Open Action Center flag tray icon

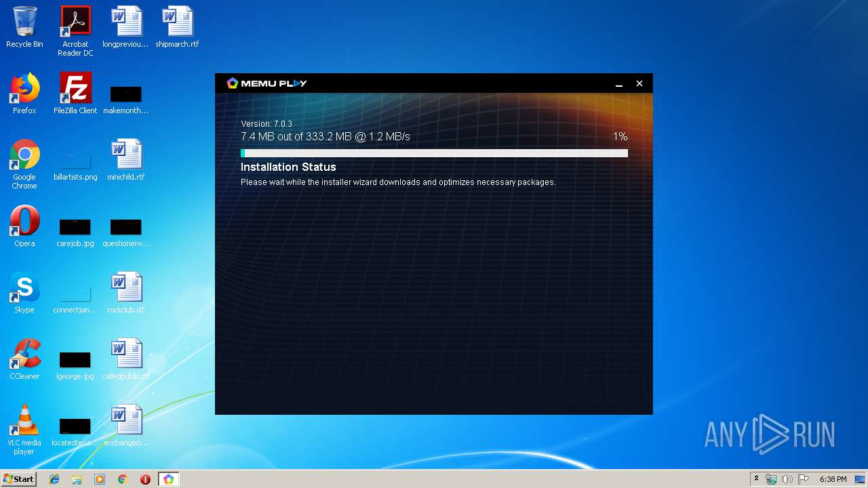[804, 479]
